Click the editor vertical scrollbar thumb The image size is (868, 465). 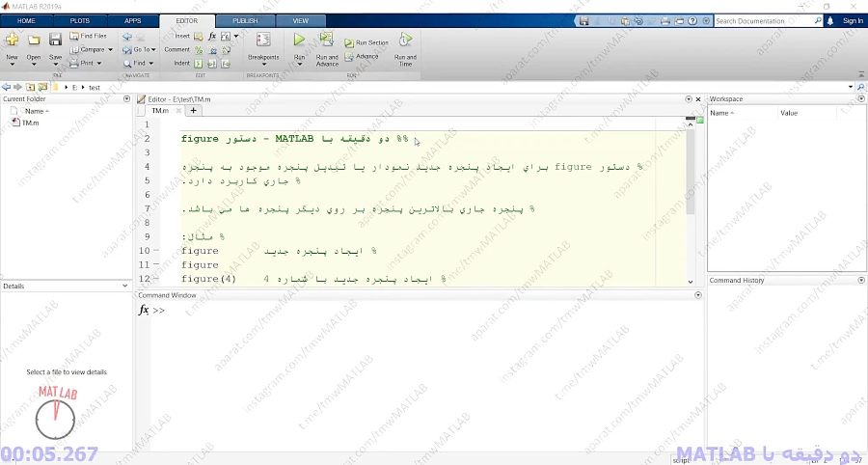click(x=691, y=172)
